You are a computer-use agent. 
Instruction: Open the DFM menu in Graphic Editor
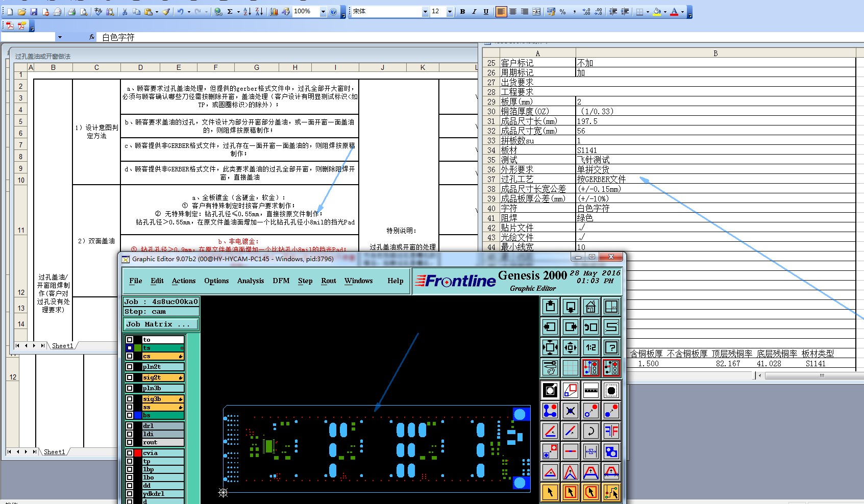[281, 281]
